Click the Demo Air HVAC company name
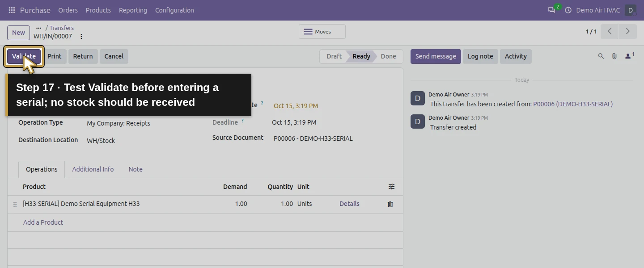The width and height of the screenshot is (644, 268). point(598,10)
